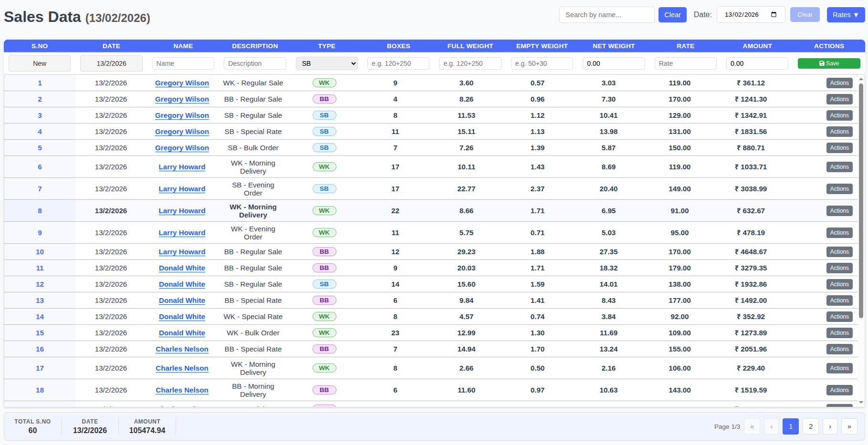This screenshot has width=868, height=445.
Task: Click the AMOUNT column header
Action: pos(757,46)
